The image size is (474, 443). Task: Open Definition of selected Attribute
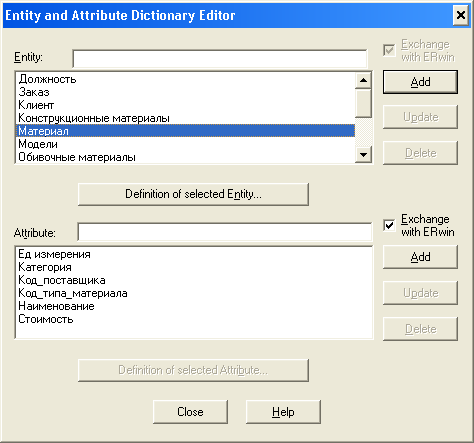[x=193, y=370]
